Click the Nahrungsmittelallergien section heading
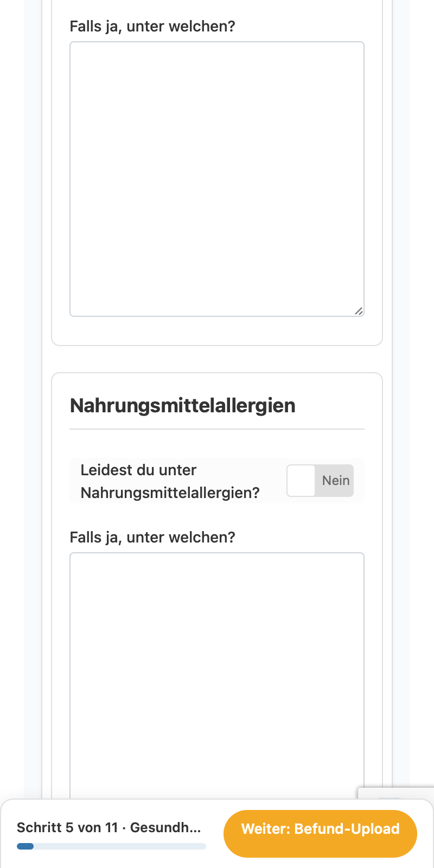Viewport: 434px width, 868px height. tap(183, 405)
